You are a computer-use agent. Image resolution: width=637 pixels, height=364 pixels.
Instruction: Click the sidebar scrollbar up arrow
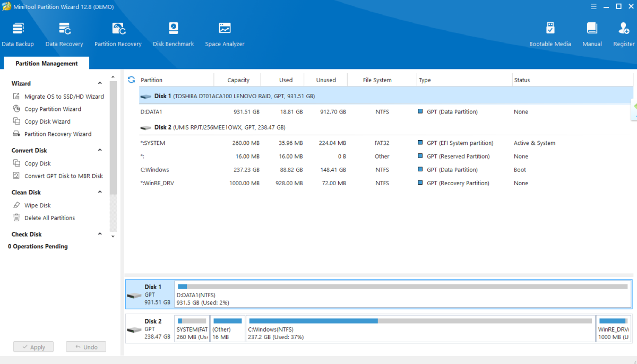click(113, 76)
